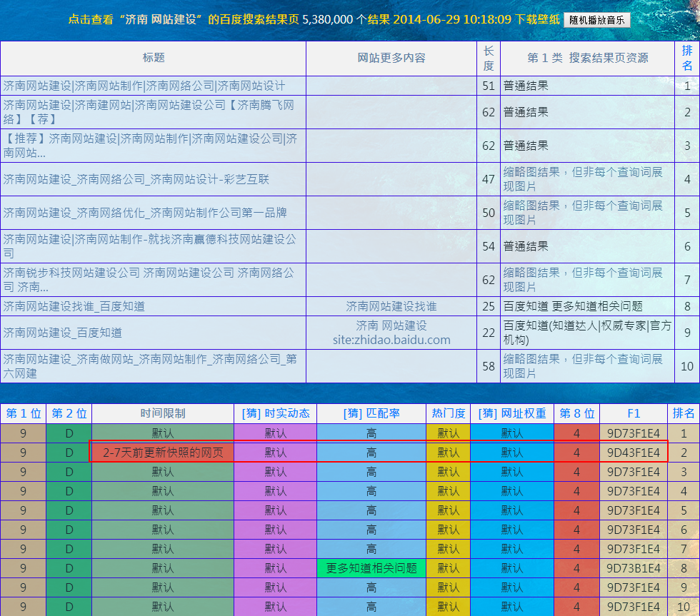Open the 济南网站建设_百度知道 title
Screen dimensions: 700x616
tap(63, 333)
